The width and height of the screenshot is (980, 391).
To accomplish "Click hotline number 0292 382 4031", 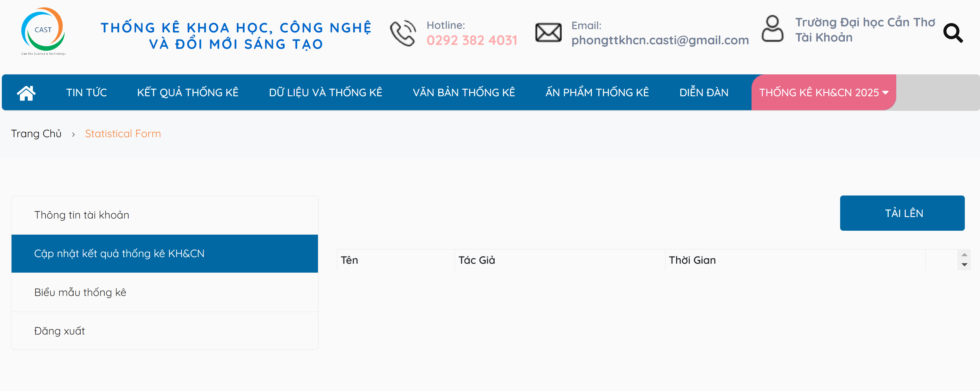I will [472, 40].
